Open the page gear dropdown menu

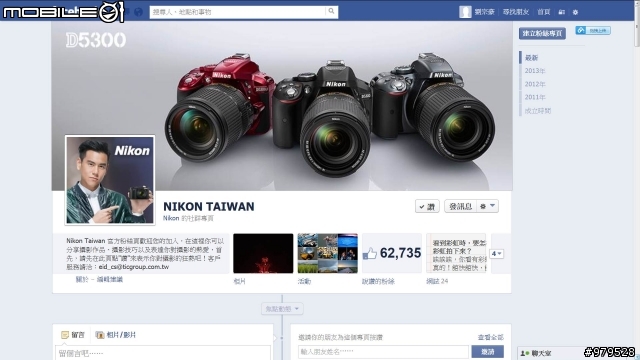(x=487, y=206)
